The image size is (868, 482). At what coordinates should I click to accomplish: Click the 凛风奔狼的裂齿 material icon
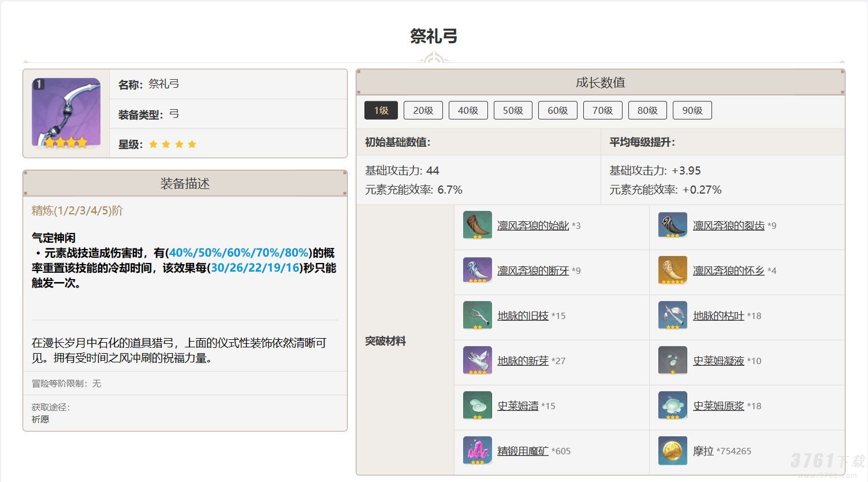coord(672,225)
